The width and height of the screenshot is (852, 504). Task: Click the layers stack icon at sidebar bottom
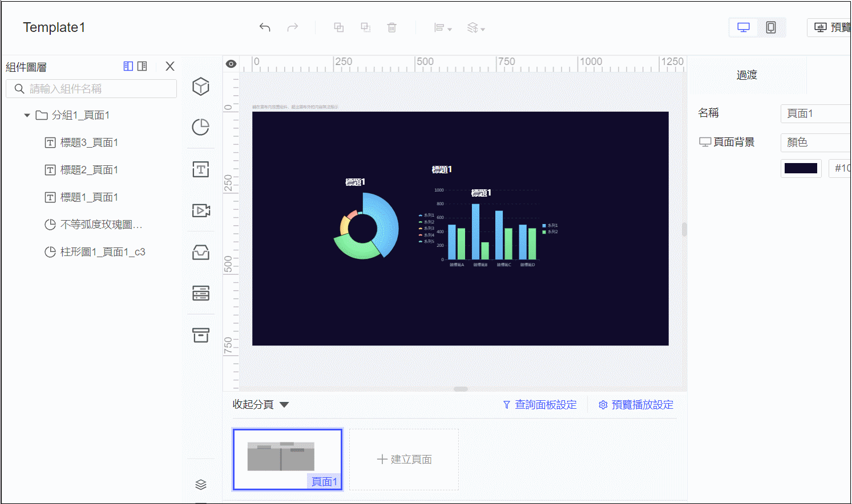coord(201,485)
